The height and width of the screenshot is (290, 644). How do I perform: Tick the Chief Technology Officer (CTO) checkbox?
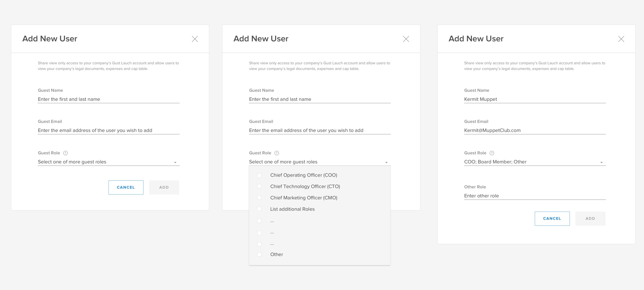(259, 186)
